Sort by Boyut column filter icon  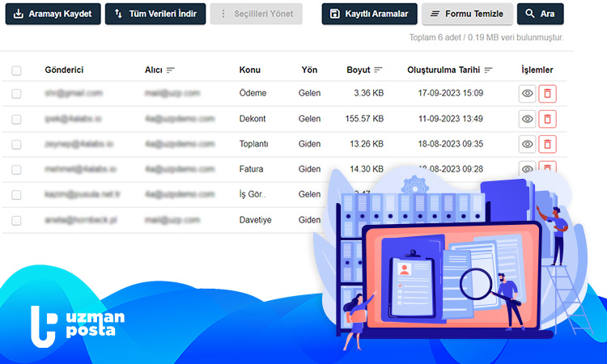(378, 70)
